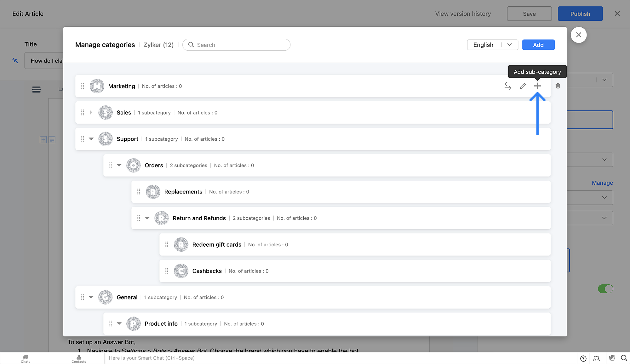Click the Publish button

(580, 14)
